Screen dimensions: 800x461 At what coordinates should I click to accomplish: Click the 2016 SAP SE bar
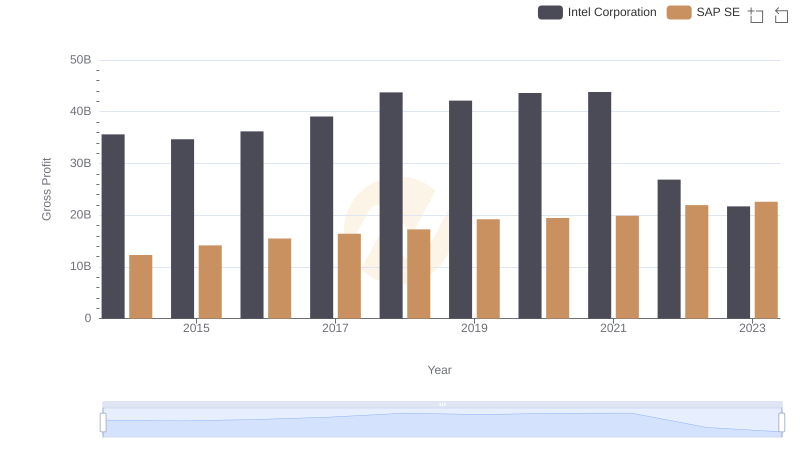280,278
